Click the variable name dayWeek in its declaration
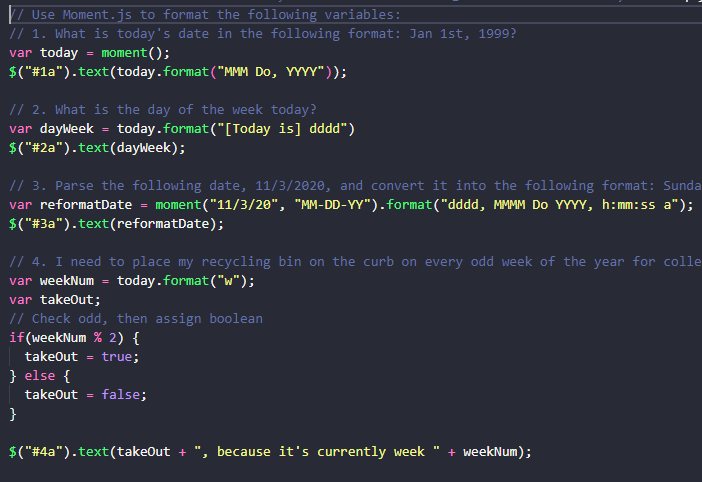702x482 pixels. click(67, 129)
